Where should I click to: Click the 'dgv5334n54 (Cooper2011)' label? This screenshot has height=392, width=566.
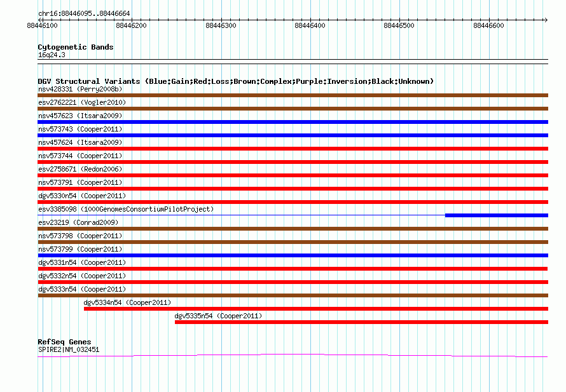point(127,302)
